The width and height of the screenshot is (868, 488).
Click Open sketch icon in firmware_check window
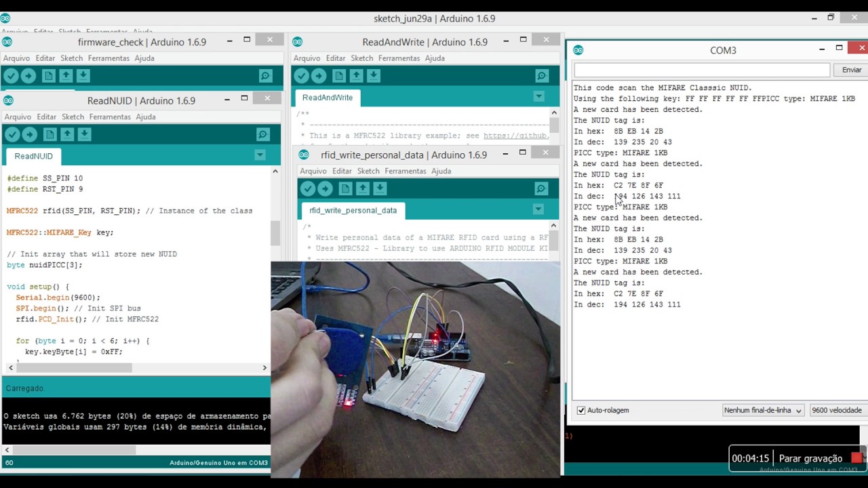coord(66,76)
